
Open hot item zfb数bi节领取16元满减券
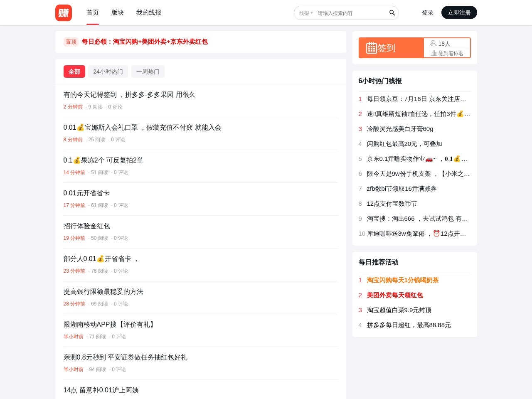coord(402,189)
